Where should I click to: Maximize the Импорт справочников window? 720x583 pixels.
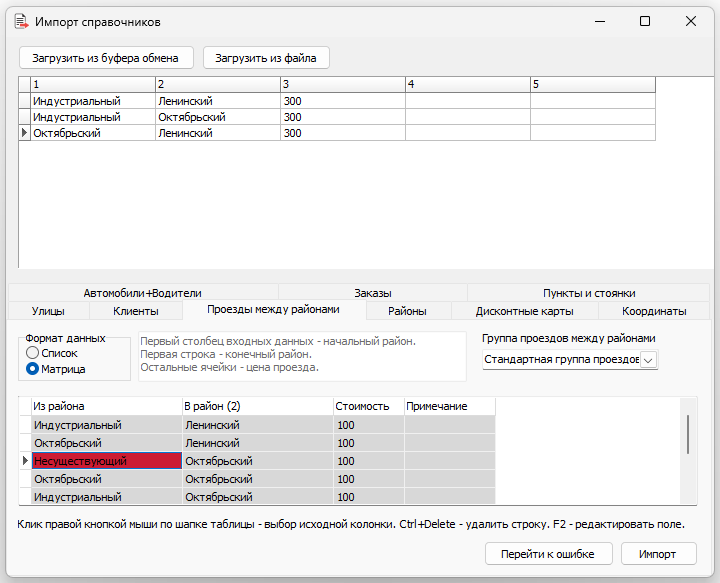pos(645,22)
